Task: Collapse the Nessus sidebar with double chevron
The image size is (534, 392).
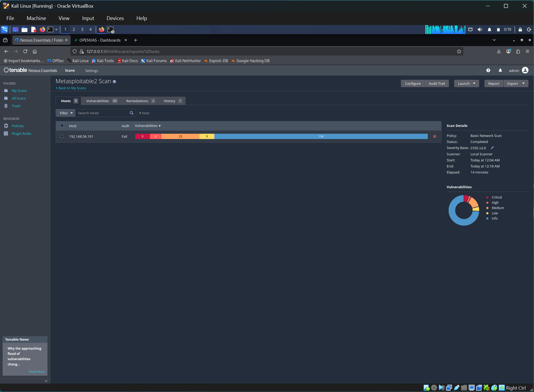Action: [46, 381]
